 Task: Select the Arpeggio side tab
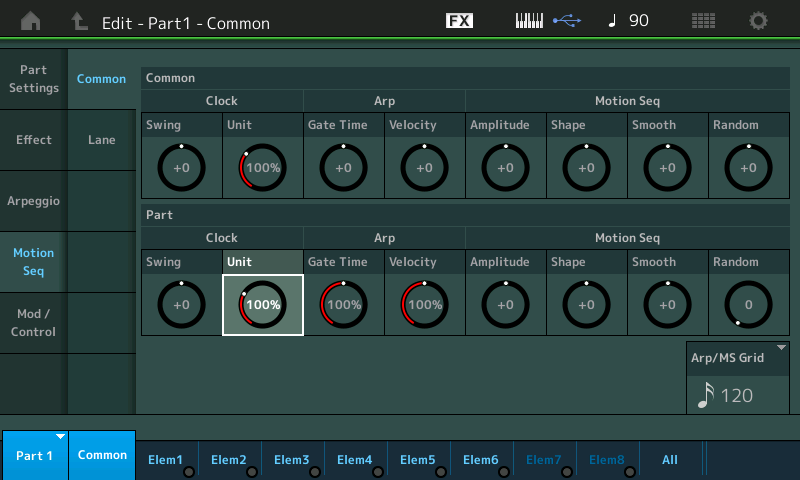pyautogui.click(x=33, y=201)
